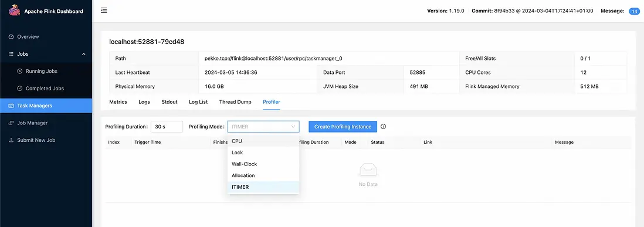Viewport: 644px width, 227px height.
Task: Collapse the Jobs menu chevron
Action: (x=84, y=54)
